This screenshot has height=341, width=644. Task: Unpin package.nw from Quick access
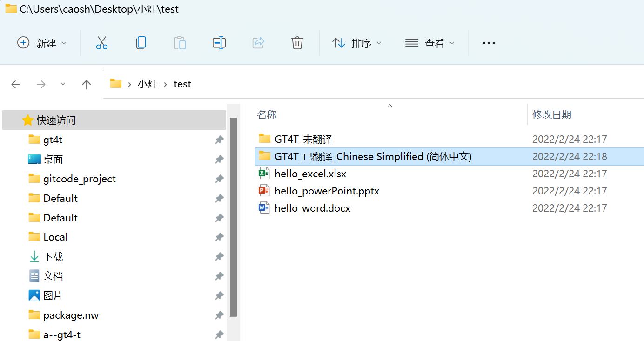pos(219,315)
